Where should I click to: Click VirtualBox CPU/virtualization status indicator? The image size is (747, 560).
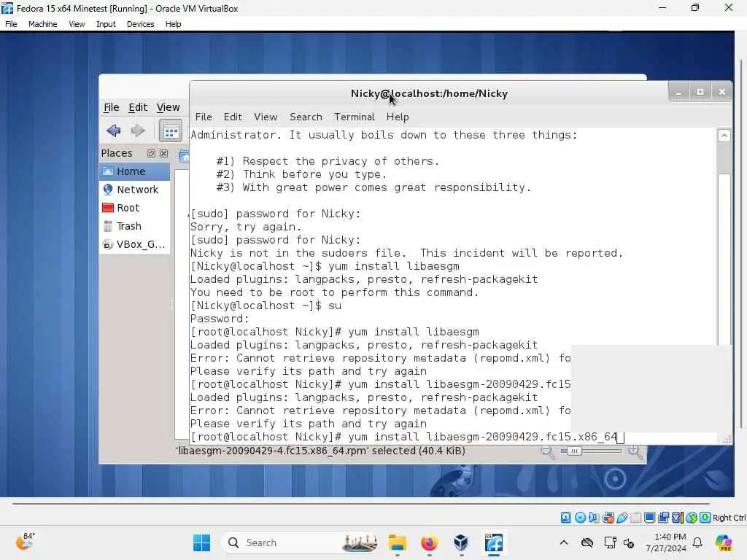[x=678, y=518]
